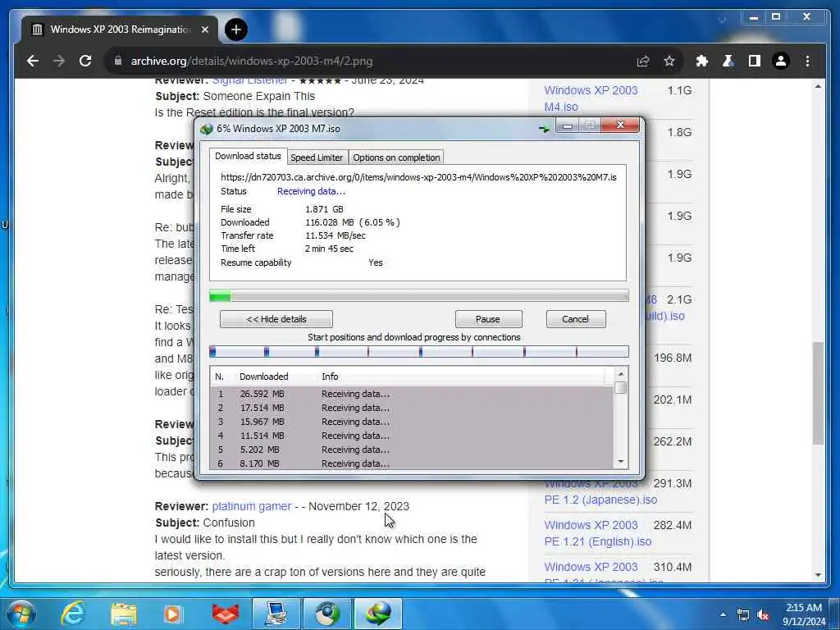This screenshot has width=840, height=630.
Task: Launch Internet Explorer from the taskbar
Action: click(x=73, y=614)
